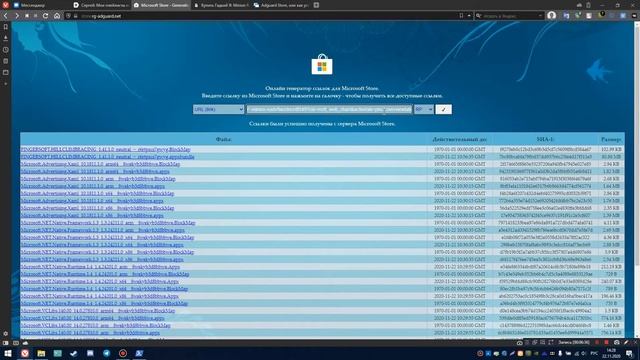The width and height of the screenshot is (640, 360).
Task: Open the URL (link) type dropdown
Action: pyautogui.click(x=218, y=109)
